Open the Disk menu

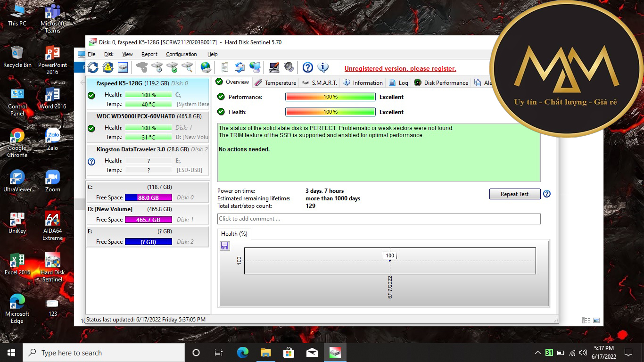(109, 54)
